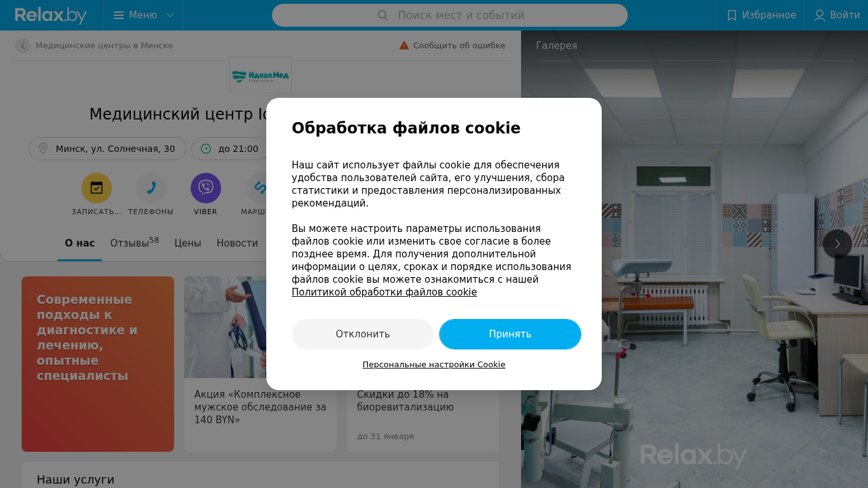Open the Политикой обработки файлов cookie link

(384, 292)
